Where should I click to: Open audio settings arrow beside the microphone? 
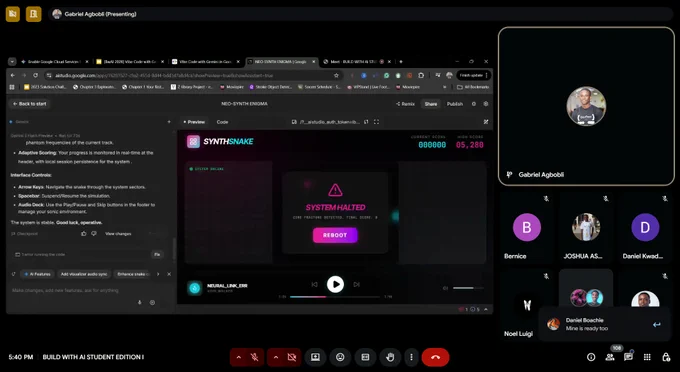pos(239,357)
